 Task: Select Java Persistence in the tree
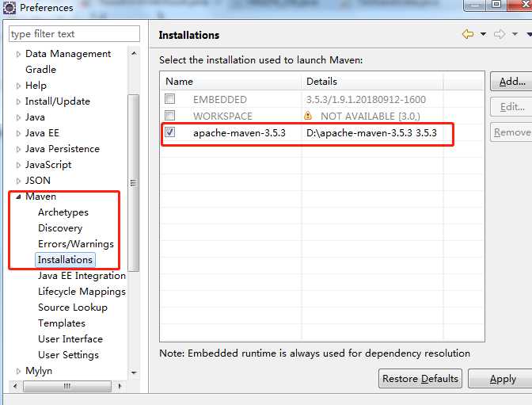coord(63,149)
